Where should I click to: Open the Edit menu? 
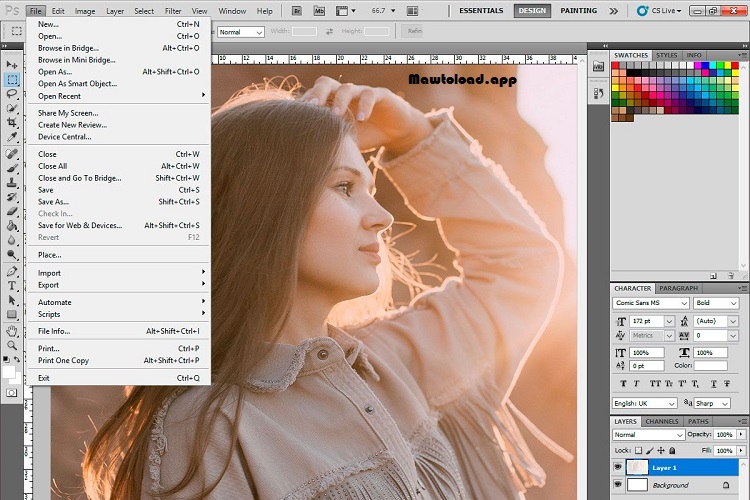58,11
